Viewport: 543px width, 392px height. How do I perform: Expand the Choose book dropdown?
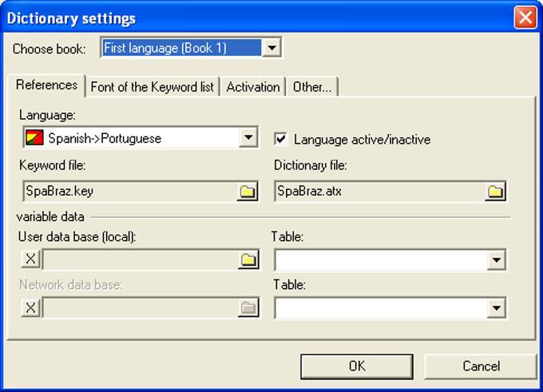(272, 49)
